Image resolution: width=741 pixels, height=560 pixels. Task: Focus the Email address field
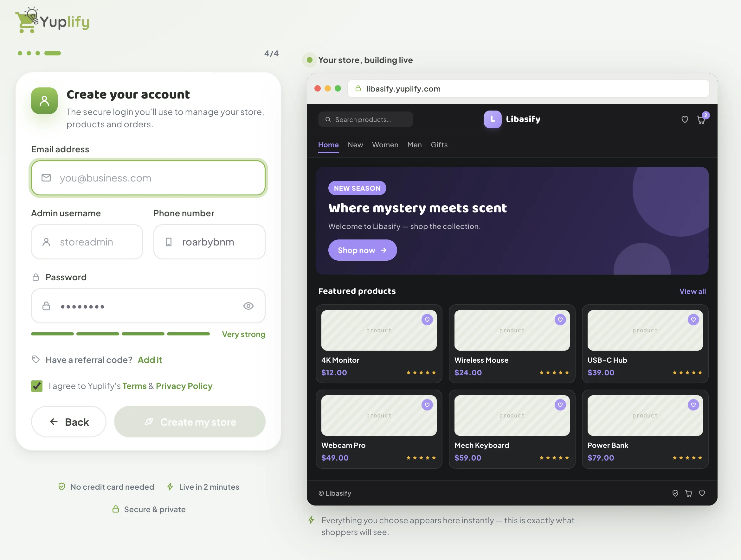coord(148,178)
